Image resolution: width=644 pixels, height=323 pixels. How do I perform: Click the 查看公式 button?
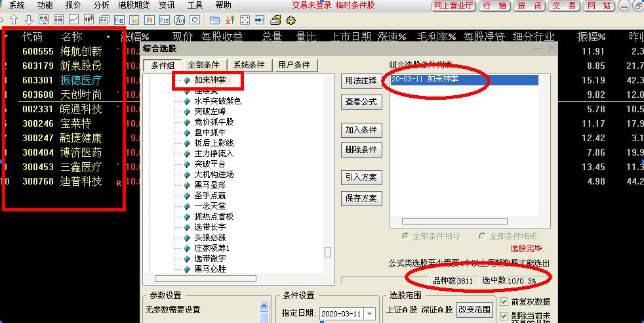pos(361,102)
